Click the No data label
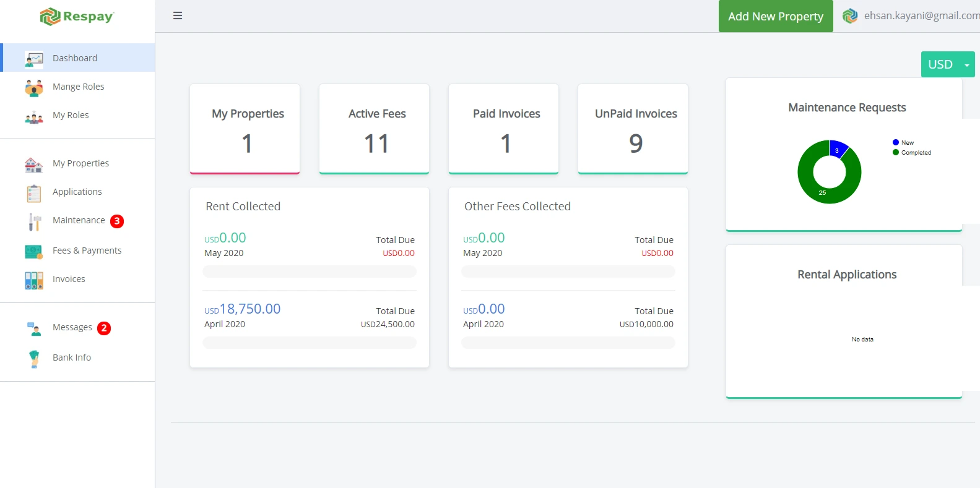Viewport: 980px width, 488px height. [862, 340]
